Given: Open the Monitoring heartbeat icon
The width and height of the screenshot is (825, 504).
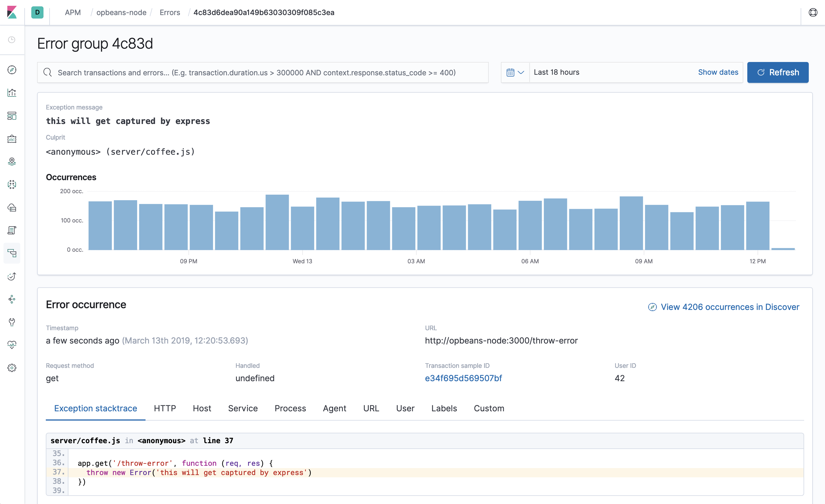Looking at the screenshot, I should click(x=12, y=345).
